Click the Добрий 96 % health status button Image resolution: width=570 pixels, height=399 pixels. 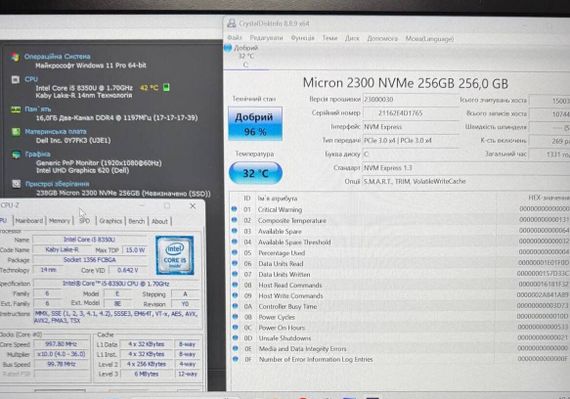(x=255, y=124)
